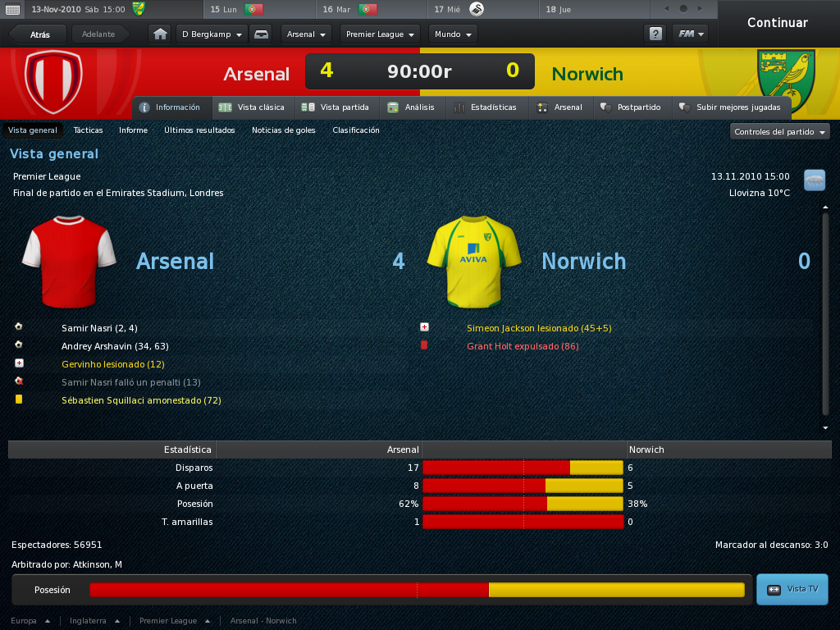Viewport: 840px width, 630px height.
Task: Click the couch shortcut icon beside D Bergkamp
Action: coord(261,34)
